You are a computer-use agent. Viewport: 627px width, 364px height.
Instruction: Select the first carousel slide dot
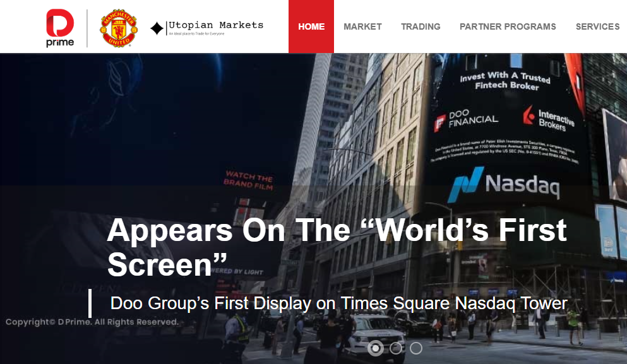(376, 348)
